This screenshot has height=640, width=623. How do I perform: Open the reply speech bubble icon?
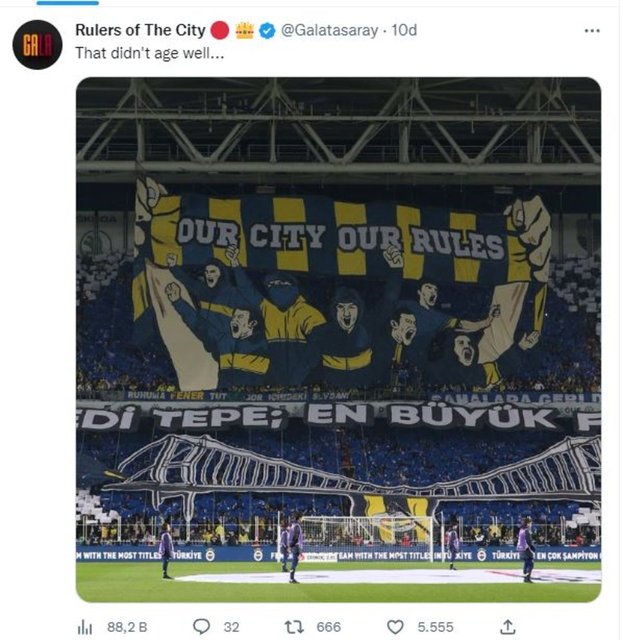click(x=201, y=627)
